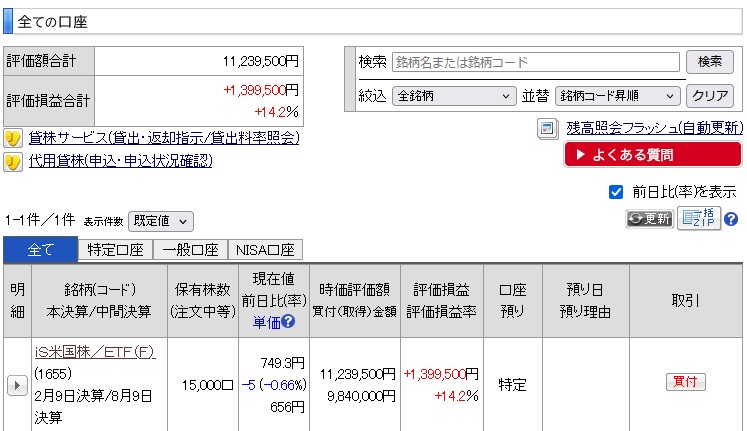Open the よくある質問 red button
The width and height of the screenshot is (747, 431).
point(653,155)
